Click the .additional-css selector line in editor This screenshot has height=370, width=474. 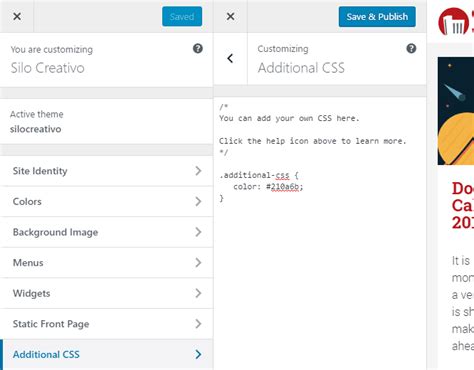coord(259,175)
